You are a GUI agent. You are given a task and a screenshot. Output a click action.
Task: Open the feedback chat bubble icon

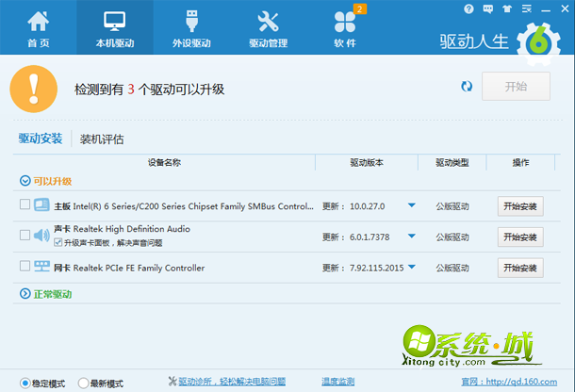coord(487,8)
